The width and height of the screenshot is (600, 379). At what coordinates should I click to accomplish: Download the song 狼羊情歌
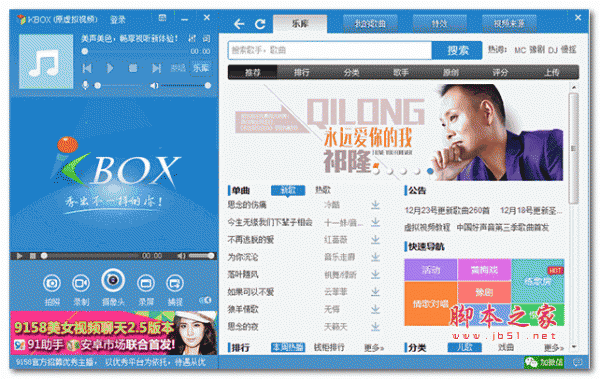(x=375, y=309)
